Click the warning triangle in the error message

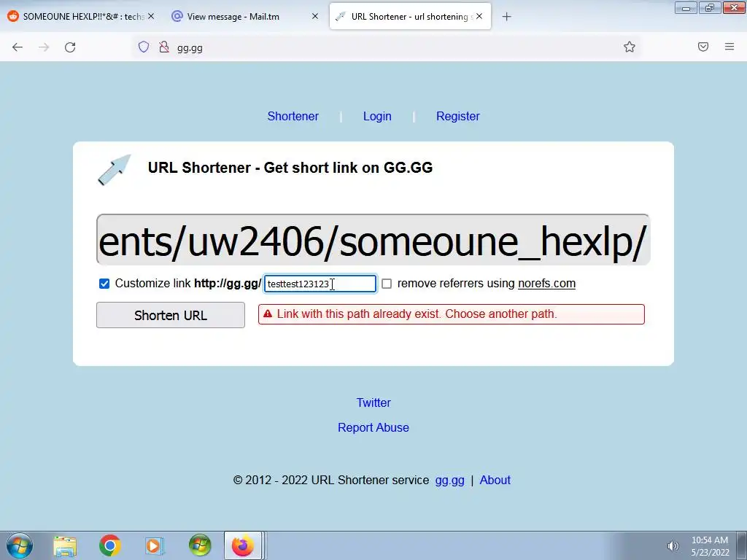click(x=268, y=314)
